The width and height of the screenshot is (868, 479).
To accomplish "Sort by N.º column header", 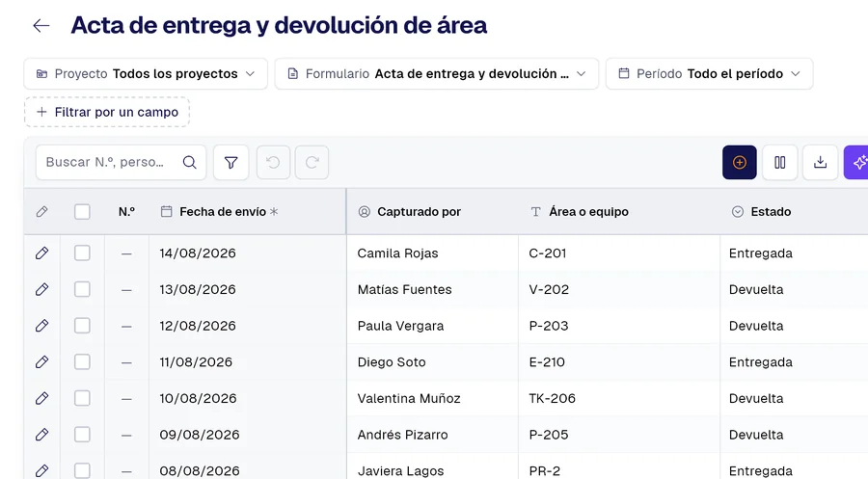I will (x=126, y=212).
